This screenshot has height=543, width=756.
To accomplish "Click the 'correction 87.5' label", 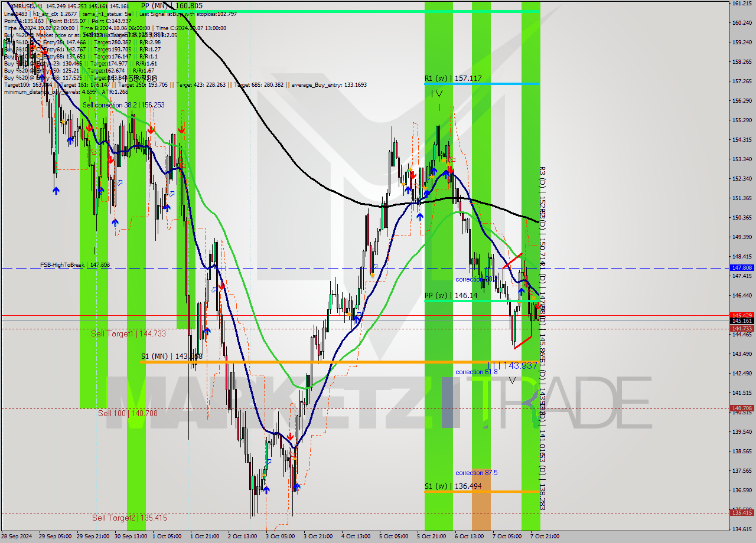I will coord(476,473).
